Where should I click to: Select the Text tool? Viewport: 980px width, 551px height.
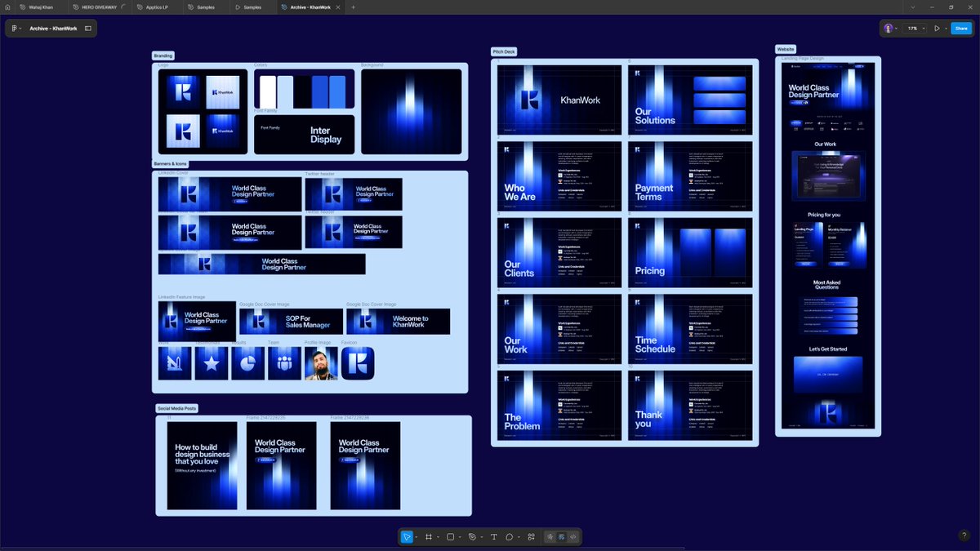coord(493,537)
